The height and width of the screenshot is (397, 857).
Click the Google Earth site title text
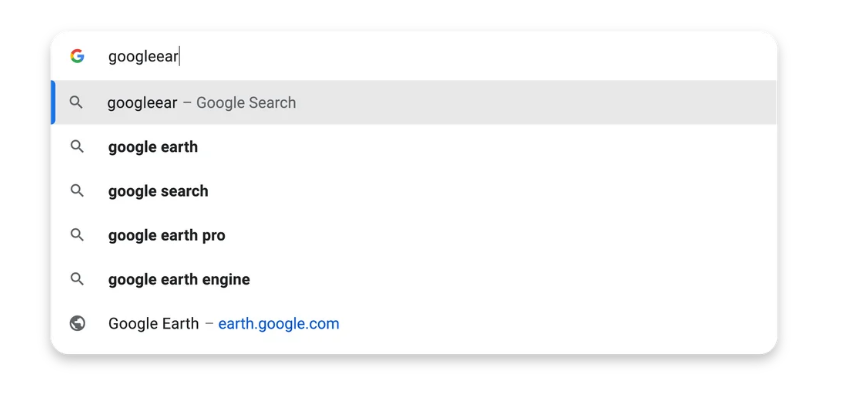tap(154, 324)
